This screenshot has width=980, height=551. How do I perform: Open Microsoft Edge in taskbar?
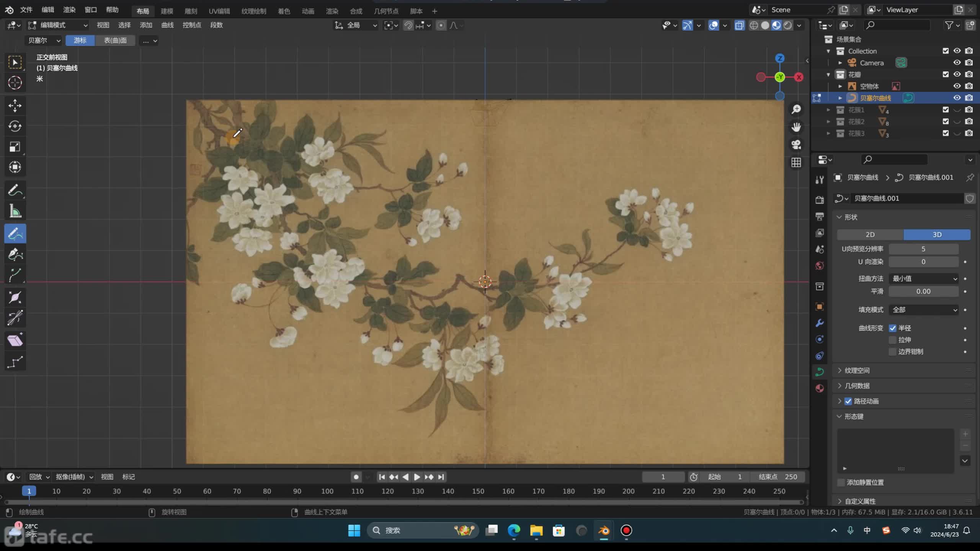click(x=514, y=531)
